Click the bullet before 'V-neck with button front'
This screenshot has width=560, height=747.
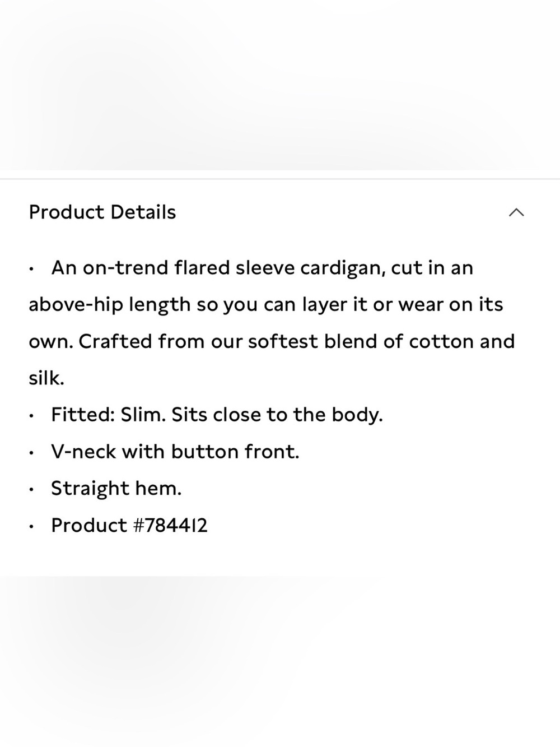[x=34, y=453]
